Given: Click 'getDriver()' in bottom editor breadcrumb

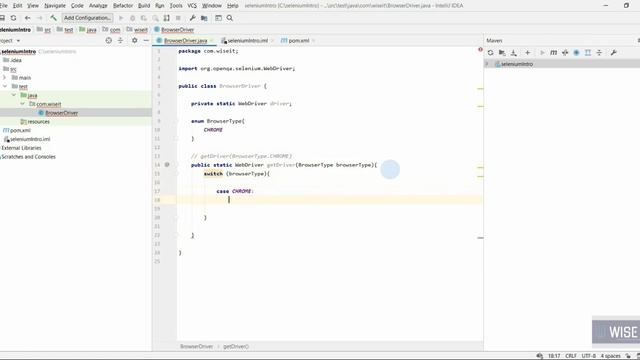Looking at the screenshot, I should [236, 346].
